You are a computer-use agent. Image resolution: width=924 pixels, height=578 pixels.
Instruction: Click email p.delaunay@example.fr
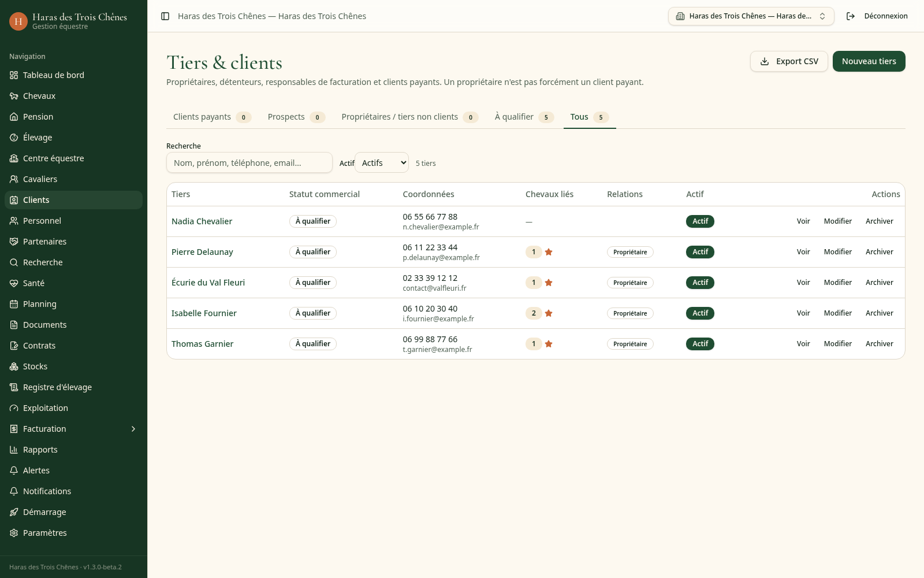tap(441, 258)
